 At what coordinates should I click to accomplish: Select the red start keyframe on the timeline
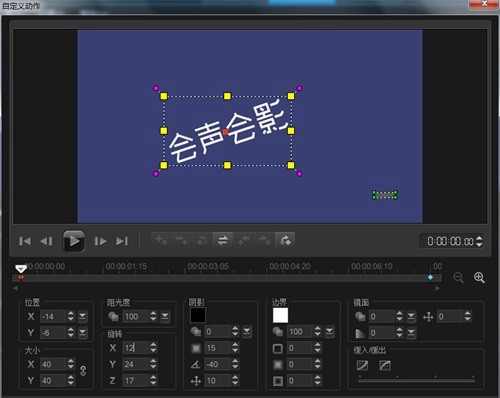21,277
